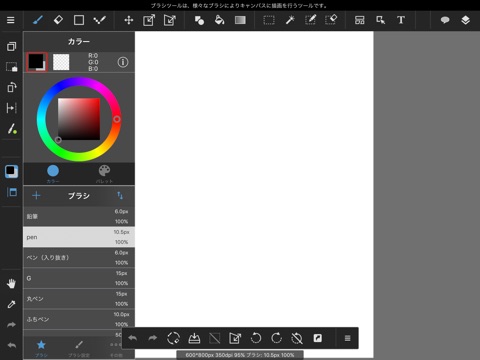Click the snap guide icon in left sidebar

(x=11, y=108)
